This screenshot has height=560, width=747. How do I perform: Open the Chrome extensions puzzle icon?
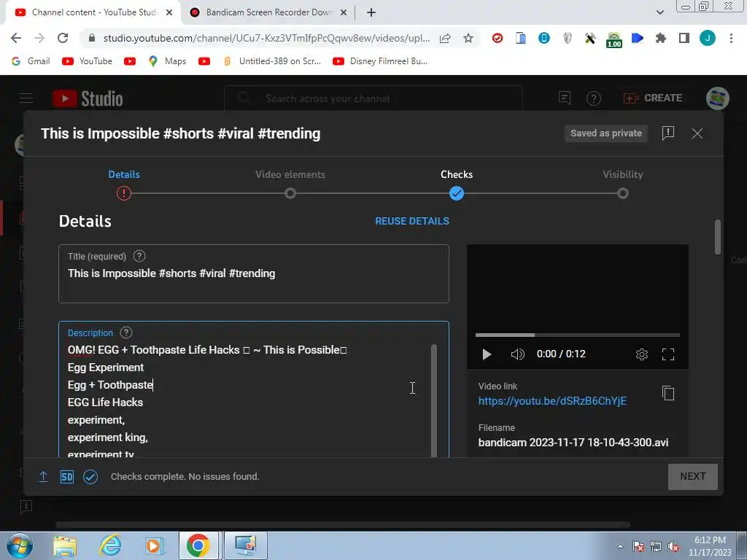coord(661,38)
